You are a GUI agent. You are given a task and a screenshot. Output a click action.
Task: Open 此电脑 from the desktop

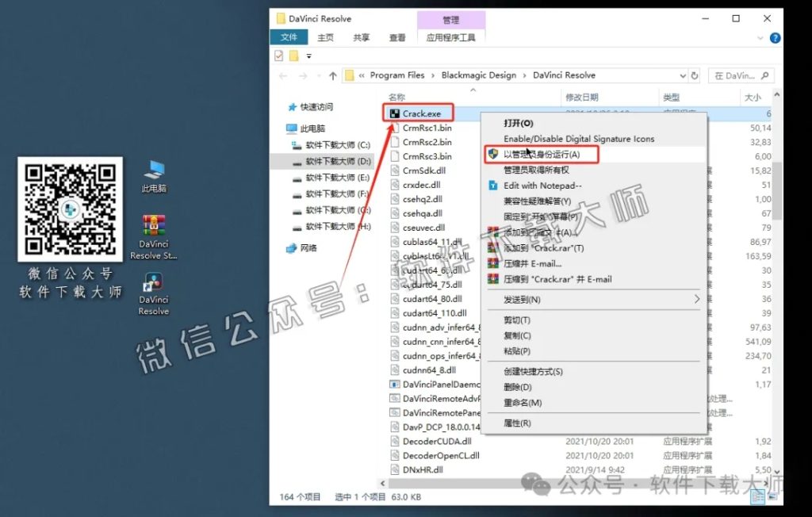(x=152, y=170)
